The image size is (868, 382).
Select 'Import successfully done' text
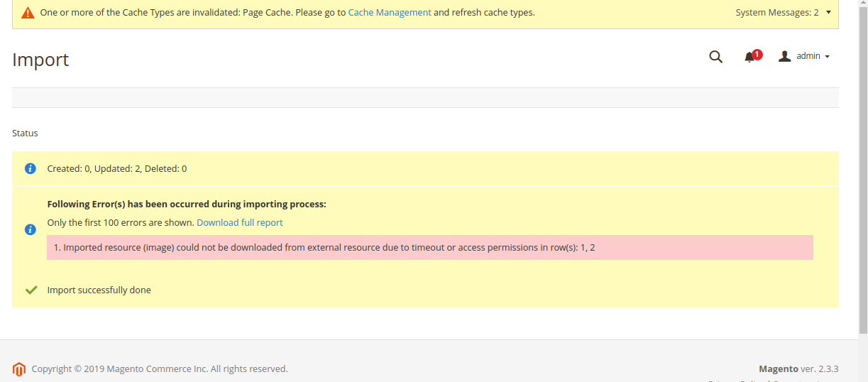click(99, 290)
